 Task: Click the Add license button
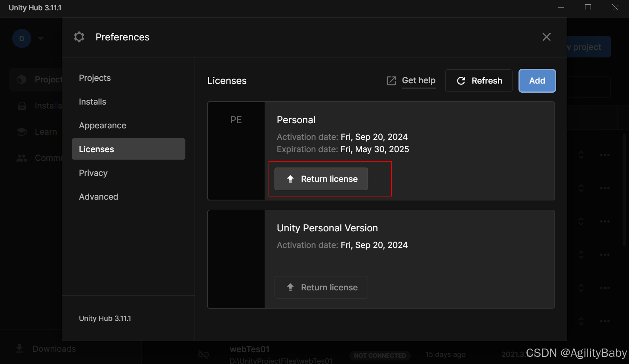pyautogui.click(x=537, y=81)
